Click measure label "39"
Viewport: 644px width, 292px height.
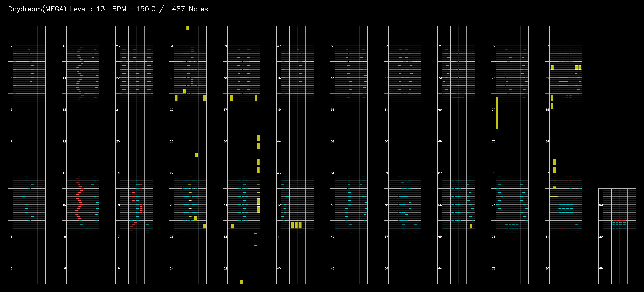[225, 46]
